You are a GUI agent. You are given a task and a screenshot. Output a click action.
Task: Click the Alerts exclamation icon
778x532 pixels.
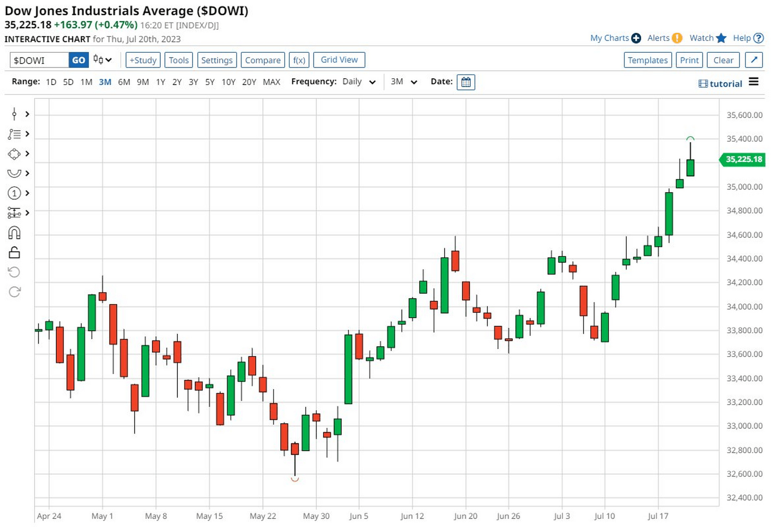(x=677, y=38)
